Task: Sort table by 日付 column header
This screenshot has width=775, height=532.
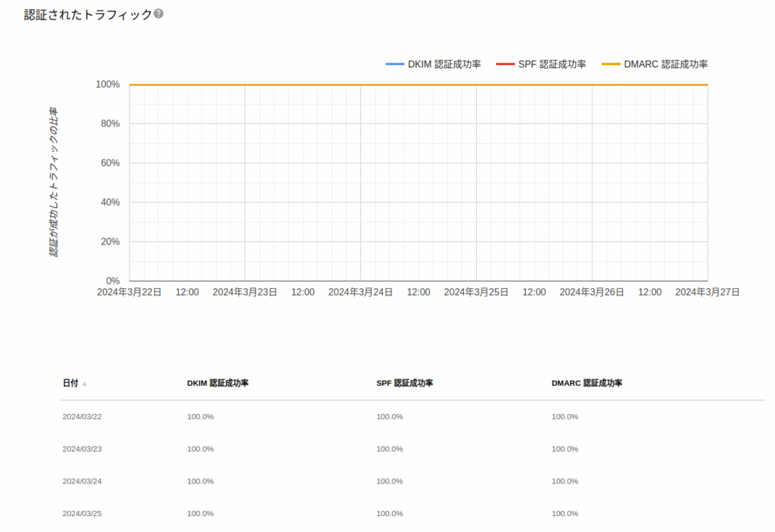Action: click(x=70, y=383)
